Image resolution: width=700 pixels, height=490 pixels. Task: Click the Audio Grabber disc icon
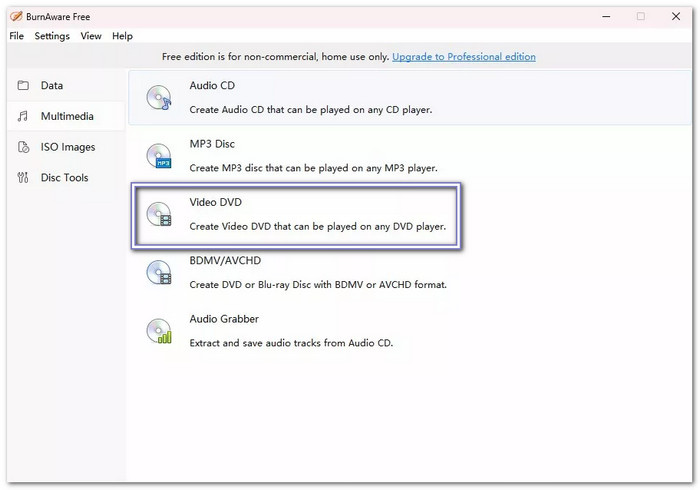[x=159, y=331]
